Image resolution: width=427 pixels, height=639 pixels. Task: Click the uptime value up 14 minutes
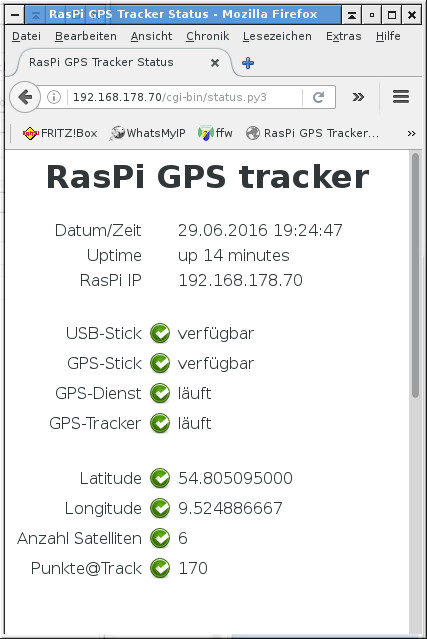(233, 256)
